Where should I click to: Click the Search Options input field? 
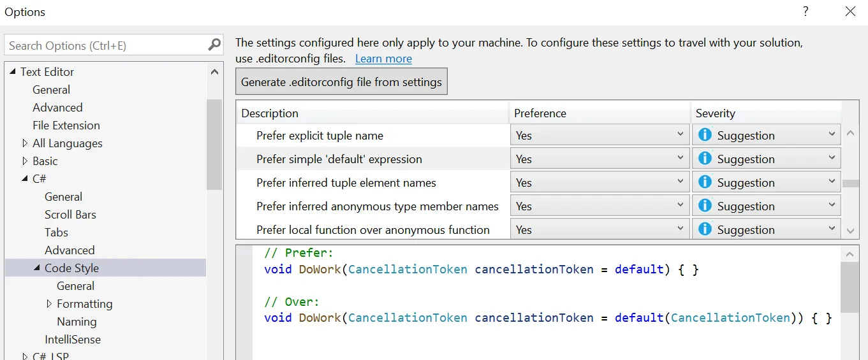[x=105, y=46]
